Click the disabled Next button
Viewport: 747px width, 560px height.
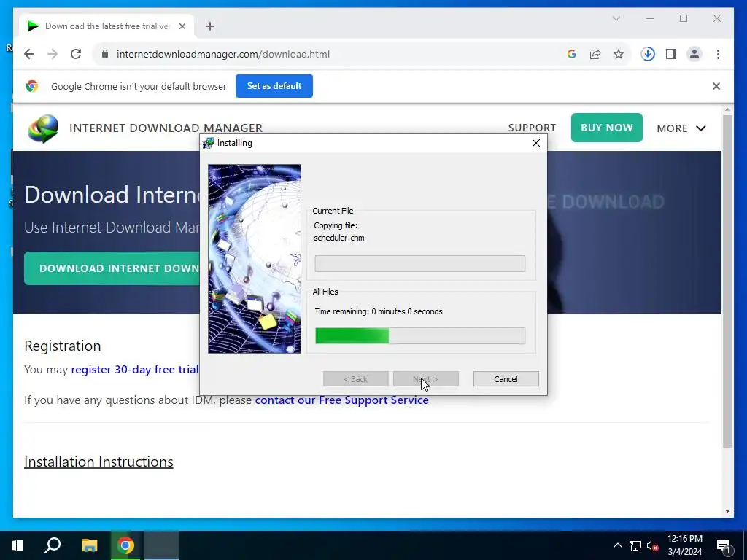(426, 379)
